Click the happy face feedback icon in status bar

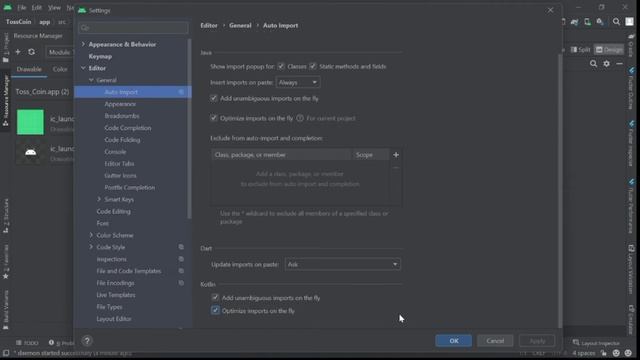616,353
